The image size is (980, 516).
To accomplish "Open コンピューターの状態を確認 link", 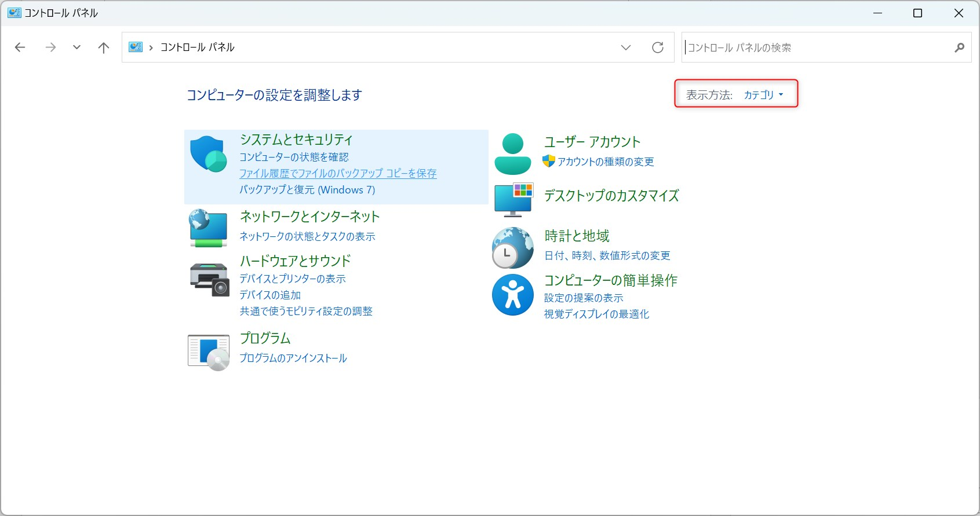I will coord(294,157).
